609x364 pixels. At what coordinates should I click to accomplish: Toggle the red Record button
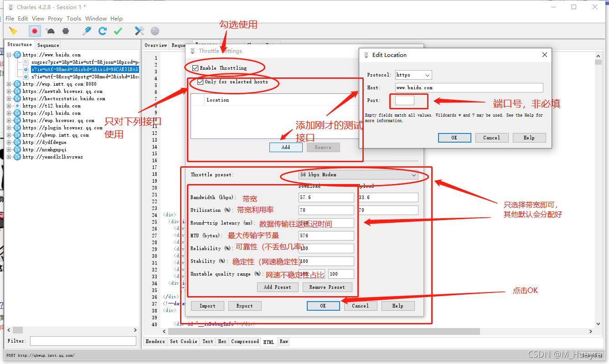tap(34, 31)
